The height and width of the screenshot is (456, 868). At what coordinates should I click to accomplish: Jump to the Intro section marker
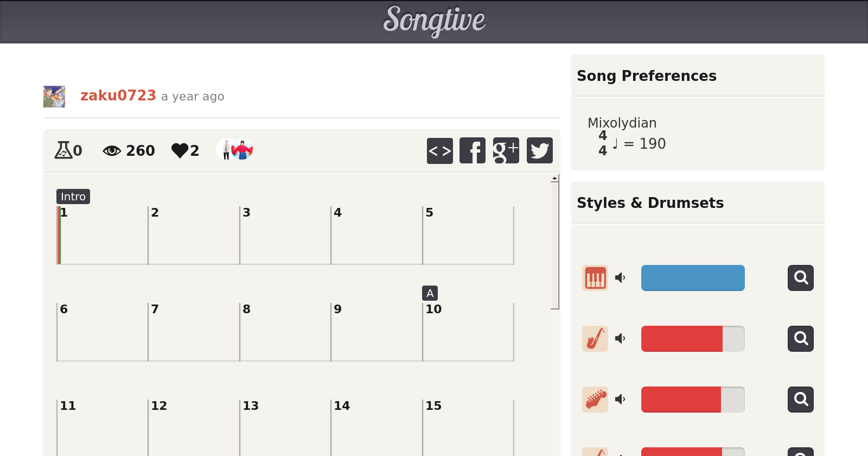pyautogui.click(x=73, y=197)
